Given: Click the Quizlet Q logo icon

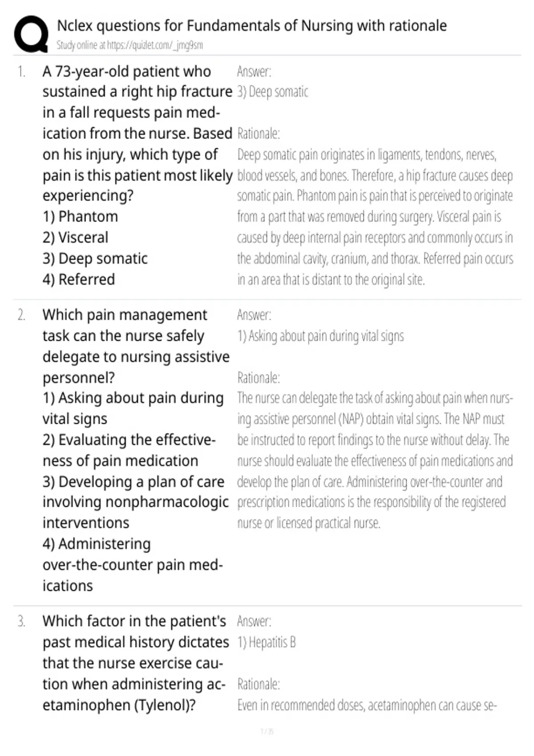Looking at the screenshot, I should (x=31, y=34).
